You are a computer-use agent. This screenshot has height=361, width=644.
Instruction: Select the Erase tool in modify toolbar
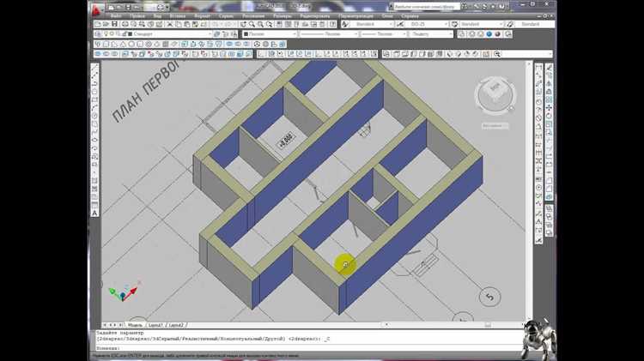click(x=550, y=68)
